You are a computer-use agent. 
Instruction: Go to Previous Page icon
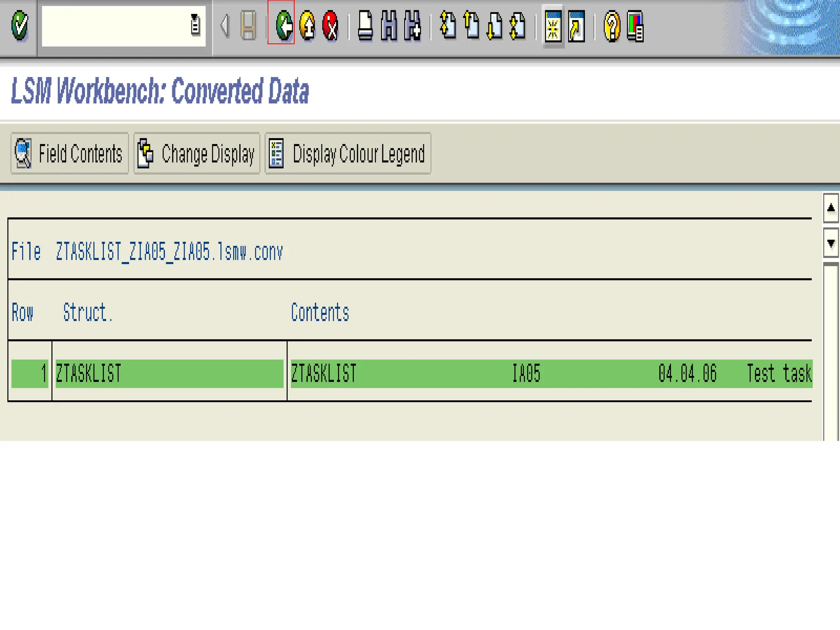coord(471,26)
